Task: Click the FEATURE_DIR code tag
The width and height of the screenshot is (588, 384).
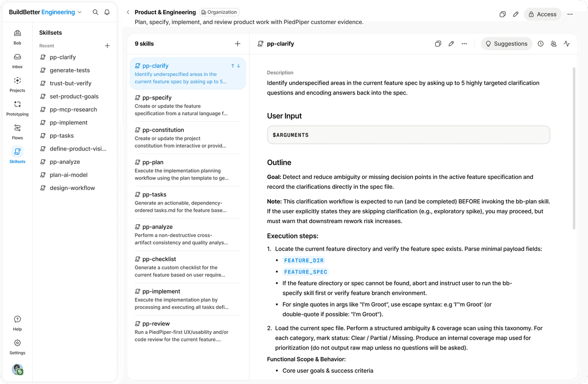Action: click(x=304, y=260)
